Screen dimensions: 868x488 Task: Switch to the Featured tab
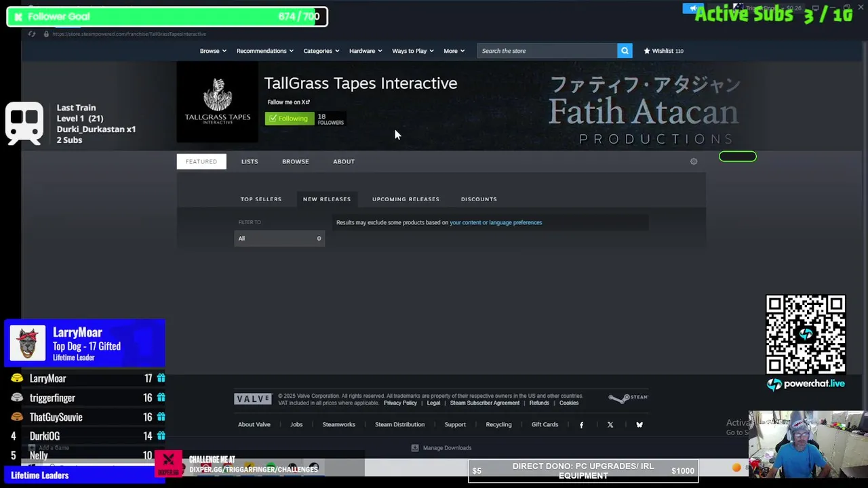(201, 161)
